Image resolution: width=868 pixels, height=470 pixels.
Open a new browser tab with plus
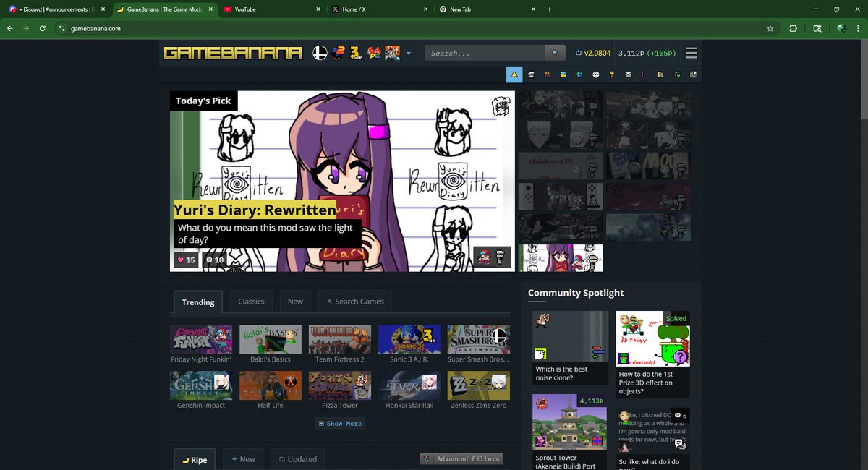coord(550,9)
